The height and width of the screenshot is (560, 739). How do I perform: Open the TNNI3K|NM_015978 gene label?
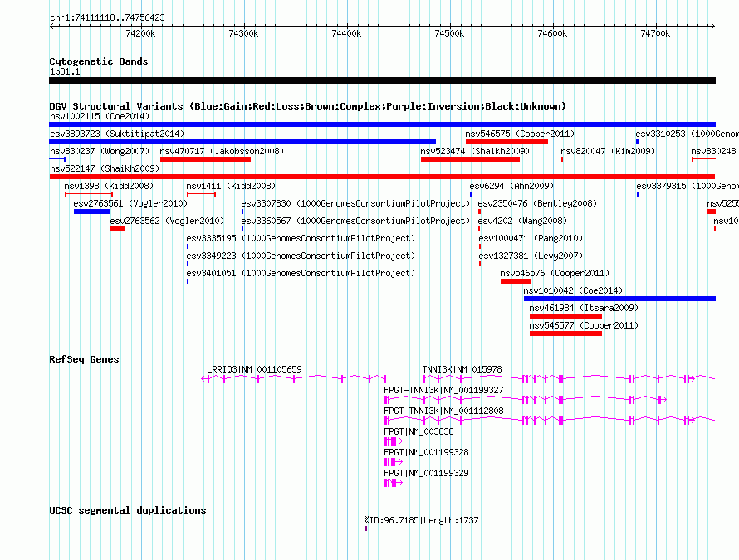[x=462, y=370]
